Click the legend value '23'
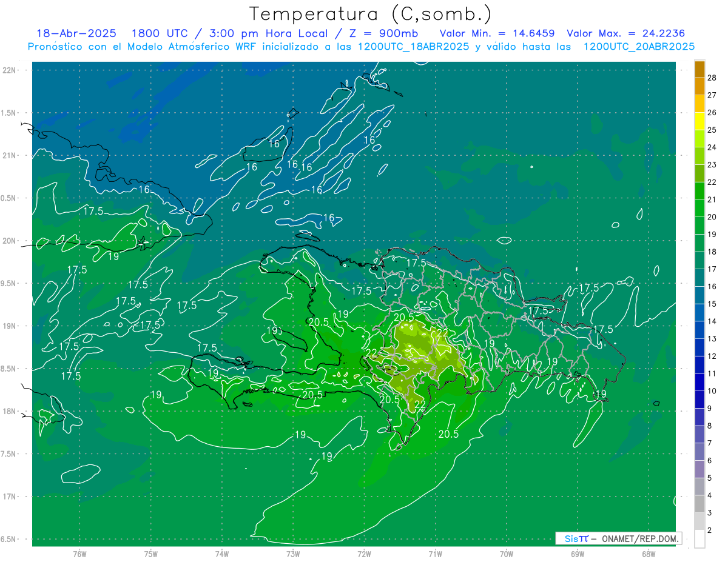Viewport: 728px width, 562px height. point(712,165)
